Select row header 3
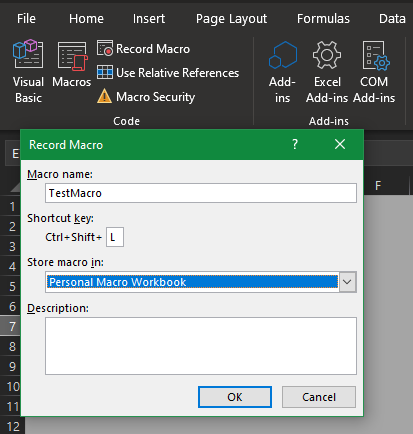 pos(12,247)
